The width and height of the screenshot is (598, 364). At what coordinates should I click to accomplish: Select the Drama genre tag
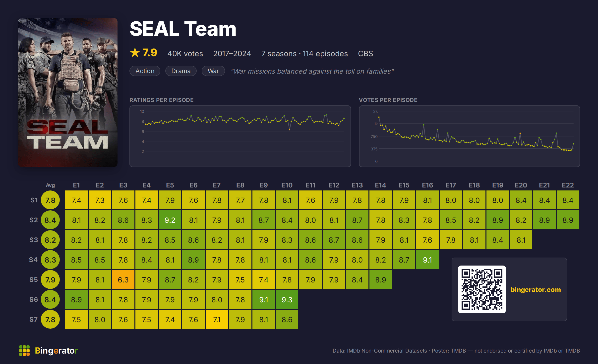(x=181, y=71)
